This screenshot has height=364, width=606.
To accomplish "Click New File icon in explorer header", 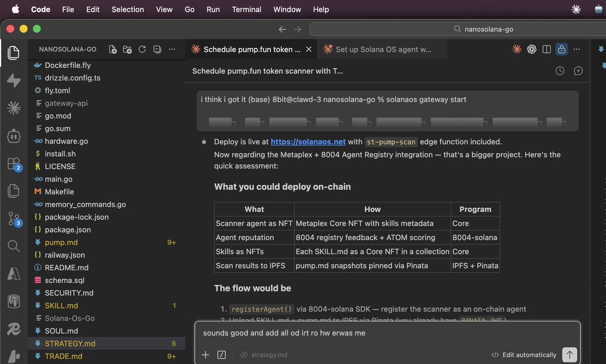I will point(113,49).
